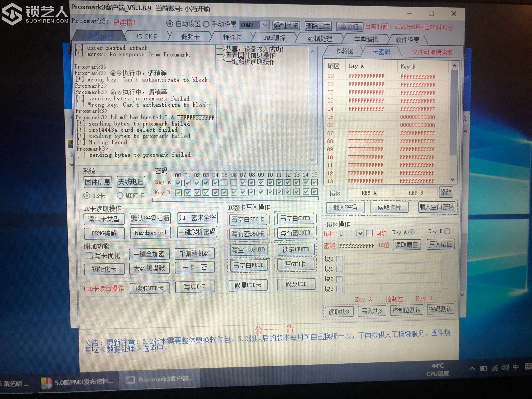Click the 修复UID卡 button

click(x=248, y=285)
